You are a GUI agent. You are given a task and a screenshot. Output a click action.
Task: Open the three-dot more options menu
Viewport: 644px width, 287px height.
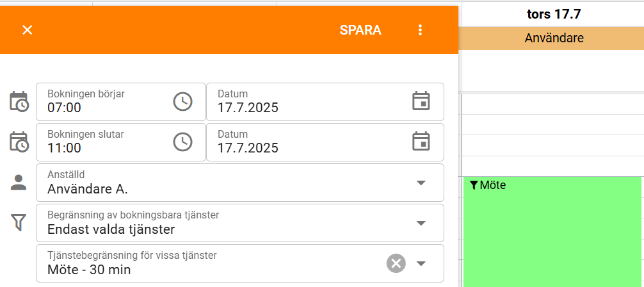(420, 30)
